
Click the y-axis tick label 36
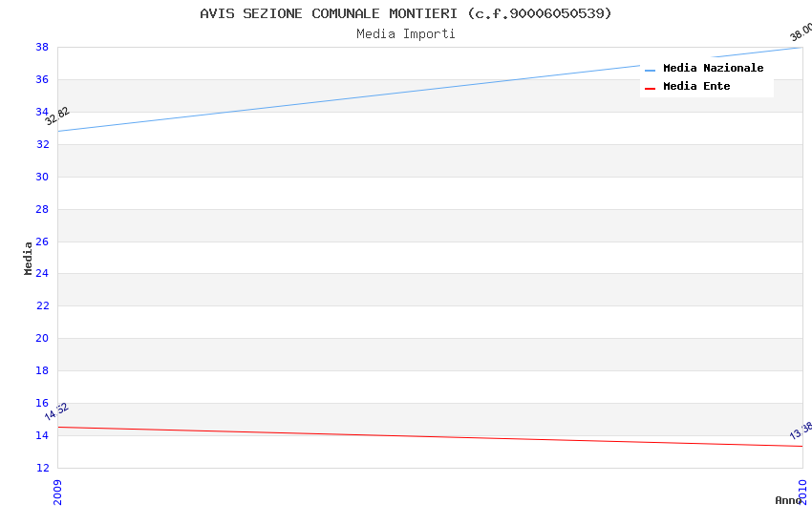click(42, 79)
